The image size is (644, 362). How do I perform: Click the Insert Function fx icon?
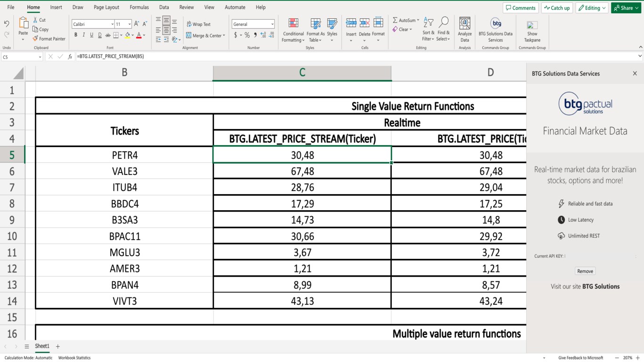point(70,57)
